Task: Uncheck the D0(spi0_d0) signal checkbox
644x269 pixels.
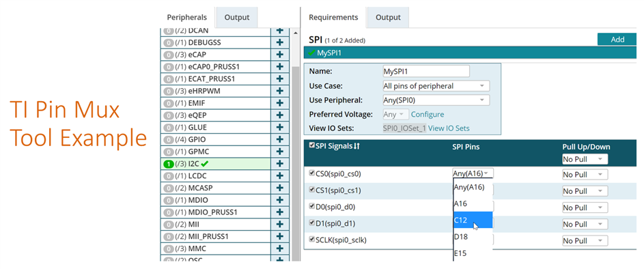Action: pyautogui.click(x=311, y=206)
